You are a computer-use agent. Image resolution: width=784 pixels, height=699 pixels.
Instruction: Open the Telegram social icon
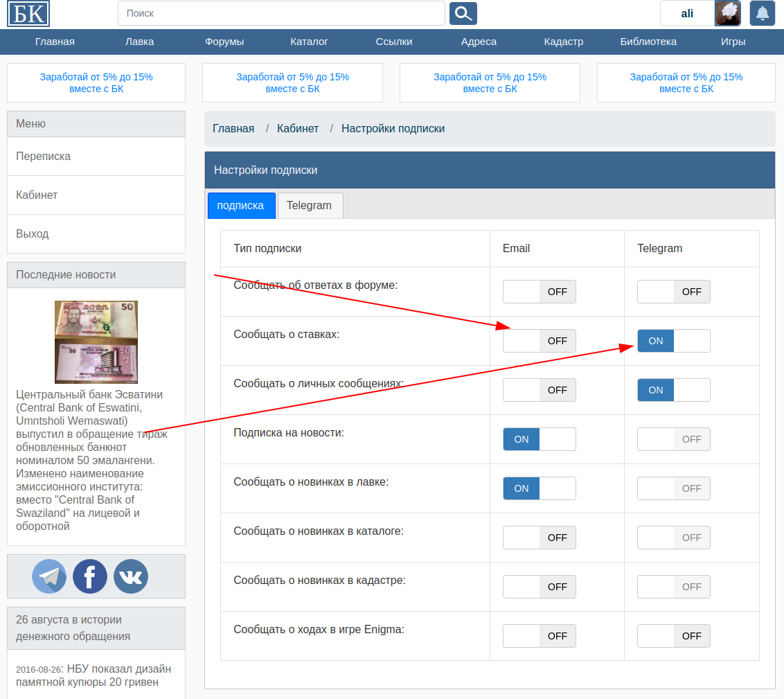49,576
